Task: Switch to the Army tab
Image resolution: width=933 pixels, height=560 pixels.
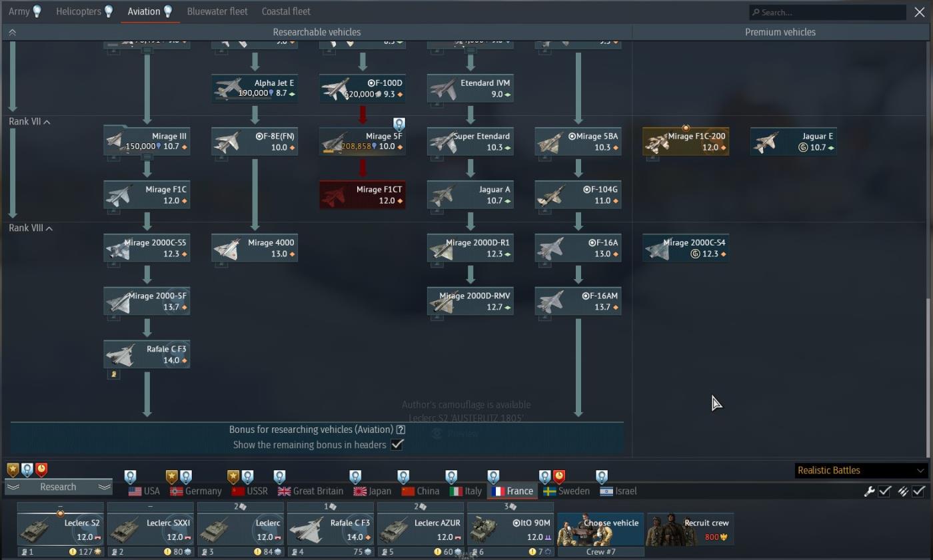Action: point(25,11)
